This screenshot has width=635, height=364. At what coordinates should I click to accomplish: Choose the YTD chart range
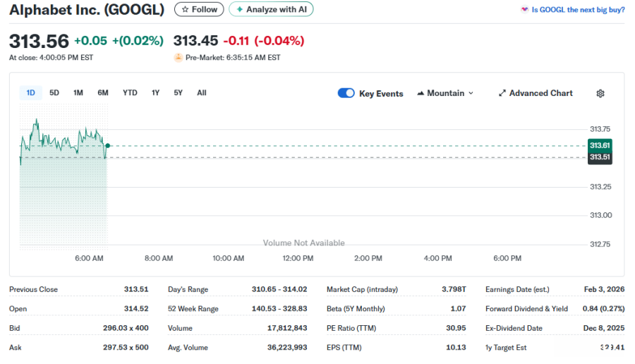click(x=130, y=93)
